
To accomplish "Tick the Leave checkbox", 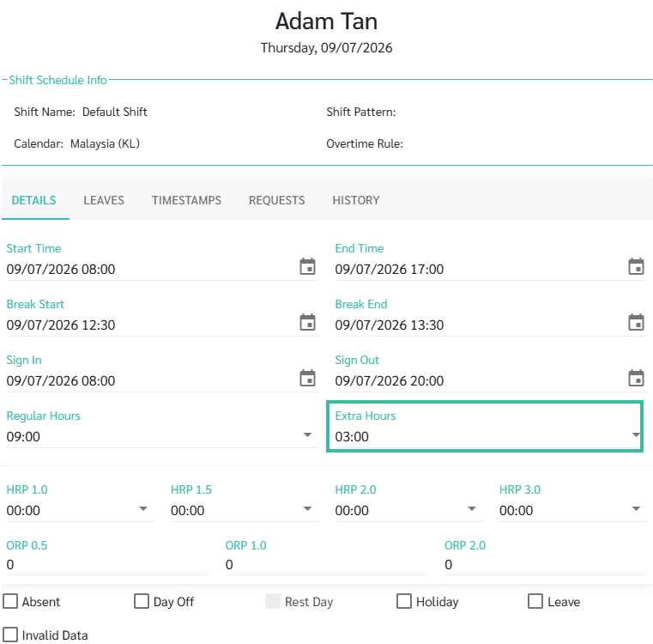I will pos(535,601).
